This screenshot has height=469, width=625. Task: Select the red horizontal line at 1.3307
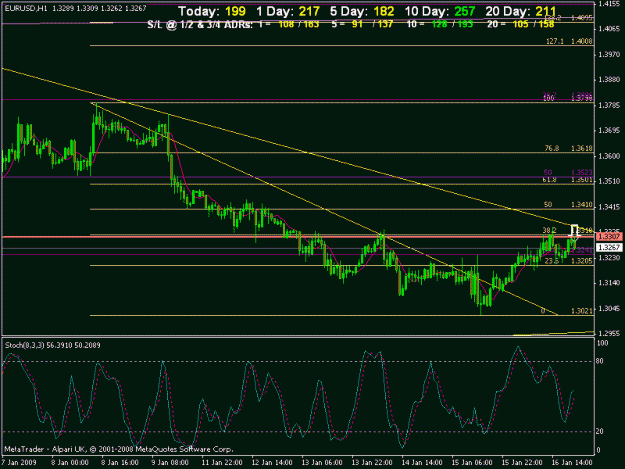coord(298,237)
